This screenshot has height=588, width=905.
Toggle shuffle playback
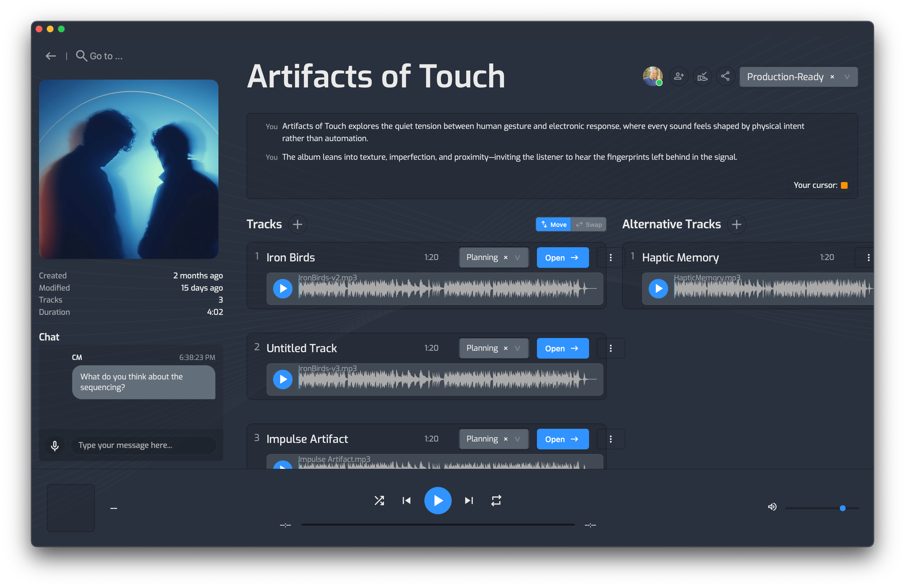point(379,501)
